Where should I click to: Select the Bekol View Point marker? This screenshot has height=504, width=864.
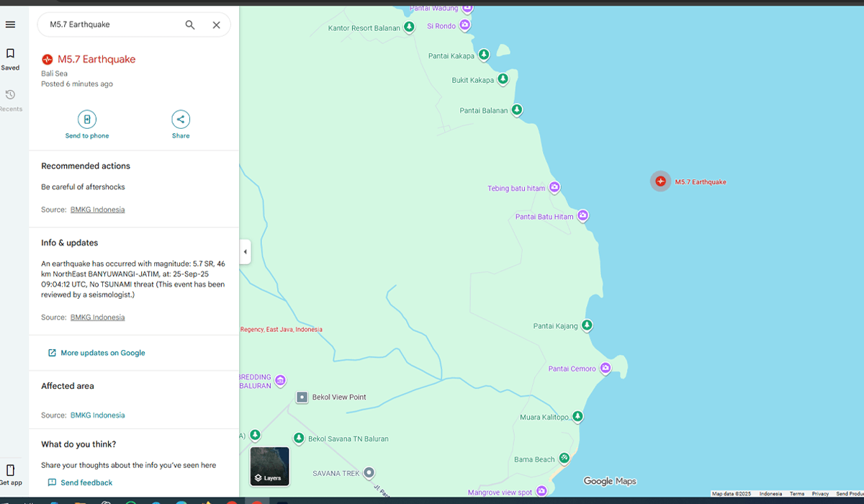(301, 397)
